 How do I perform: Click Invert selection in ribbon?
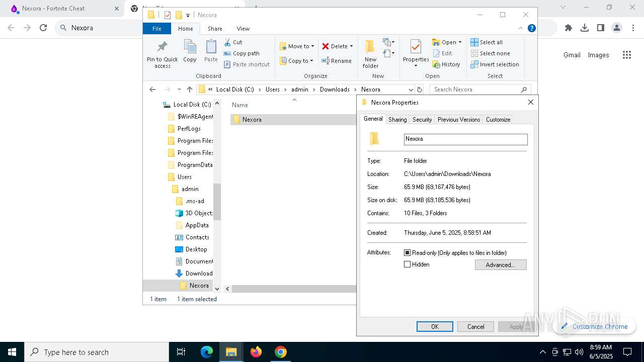coord(495,64)
